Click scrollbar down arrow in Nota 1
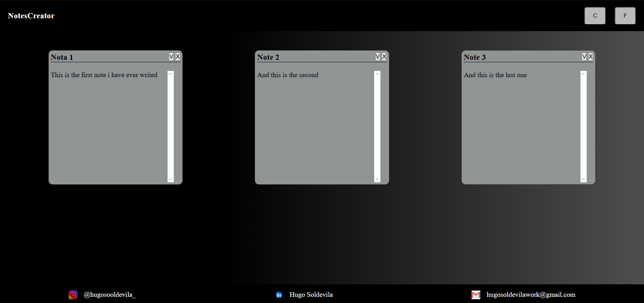 pos(170,179)
